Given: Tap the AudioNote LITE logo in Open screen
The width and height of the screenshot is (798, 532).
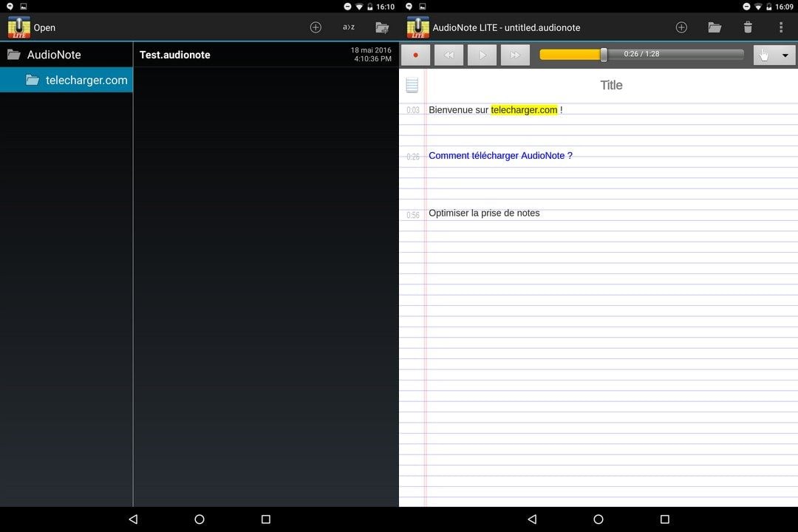Looking at the screenshot, I should (x=18, y=27).
